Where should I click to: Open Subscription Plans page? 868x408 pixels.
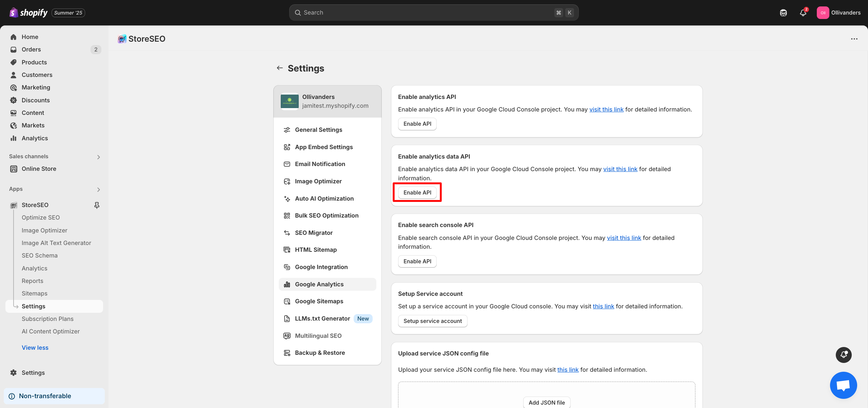pos(47,319)
